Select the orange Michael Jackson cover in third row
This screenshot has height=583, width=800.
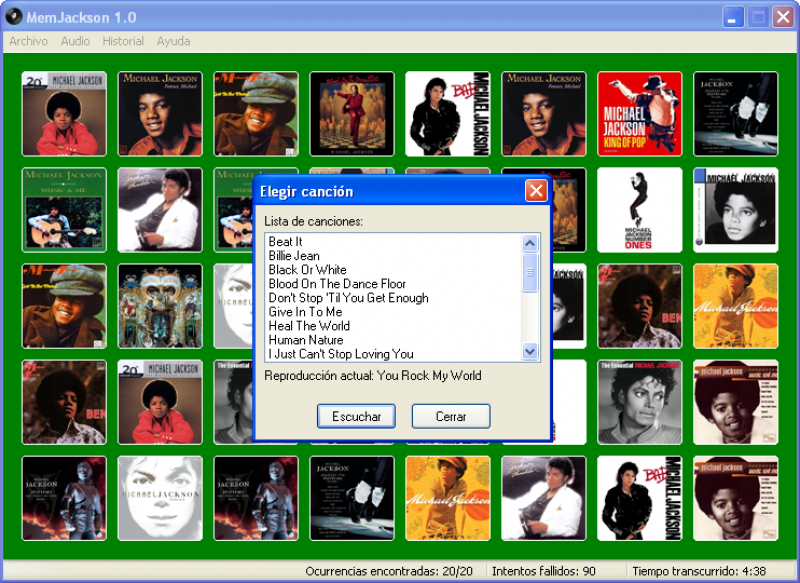(736, 306)
